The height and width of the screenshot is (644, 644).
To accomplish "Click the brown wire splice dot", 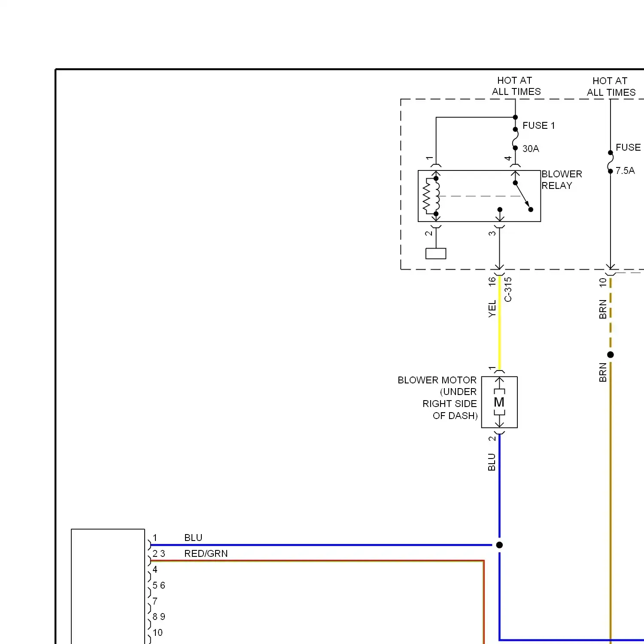I will (x=611, y=355).
